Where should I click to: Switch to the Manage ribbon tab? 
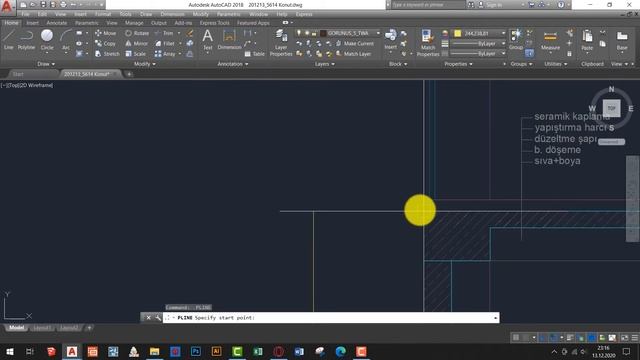tap(134, 23)
